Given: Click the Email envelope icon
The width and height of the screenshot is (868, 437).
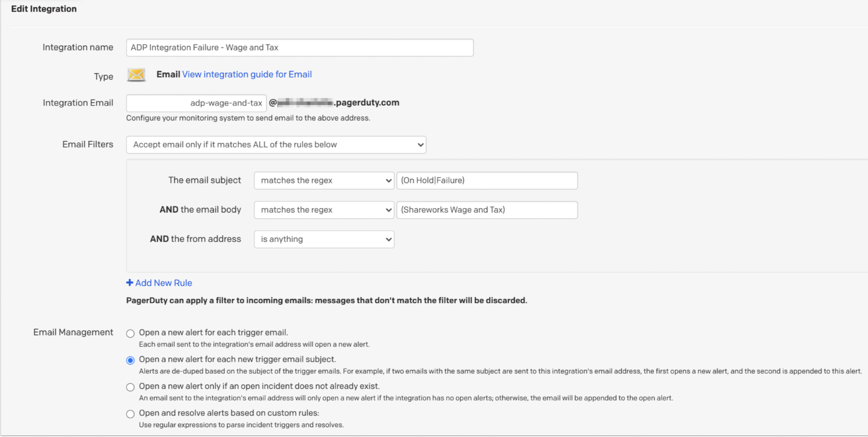Looking at the screenshot, I should (136, 75).
